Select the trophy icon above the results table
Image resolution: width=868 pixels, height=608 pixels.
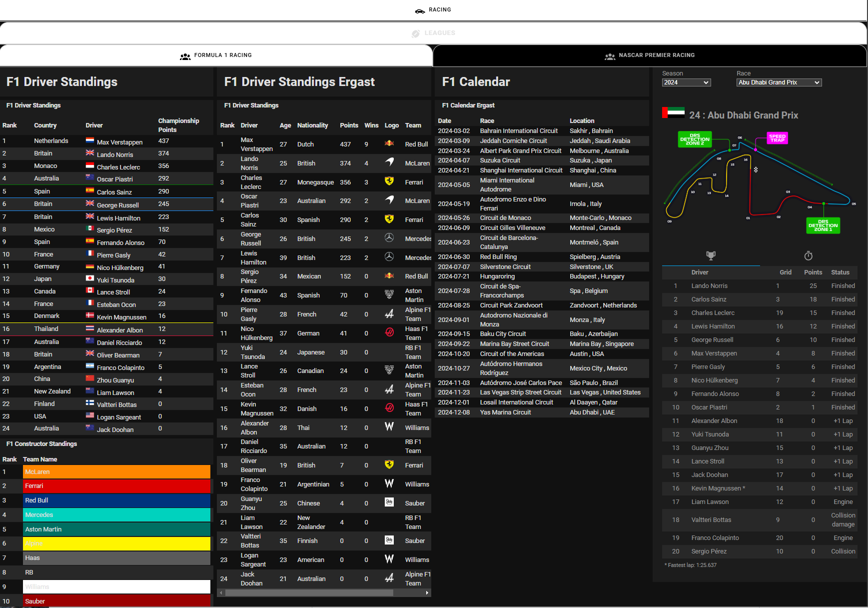(x=711, y=255)
